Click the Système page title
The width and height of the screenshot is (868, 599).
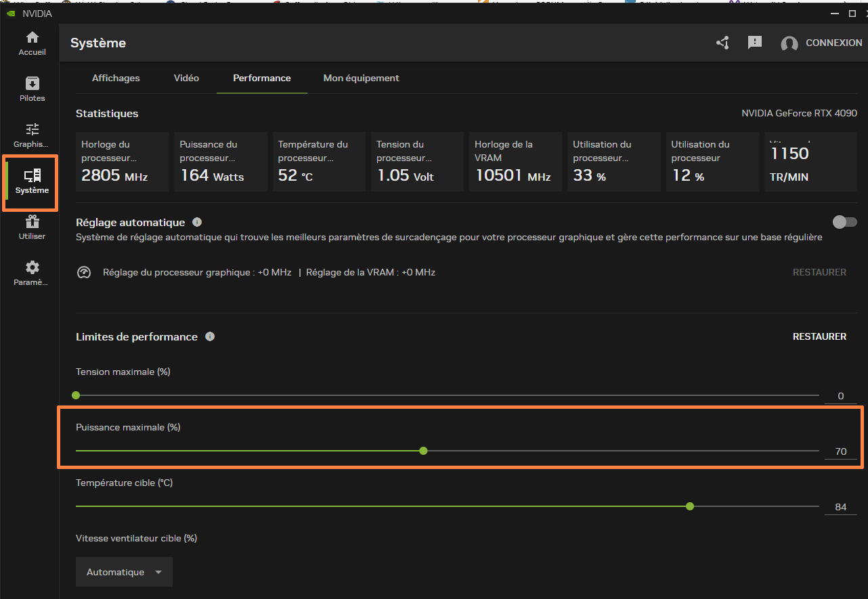click(98, 43)
